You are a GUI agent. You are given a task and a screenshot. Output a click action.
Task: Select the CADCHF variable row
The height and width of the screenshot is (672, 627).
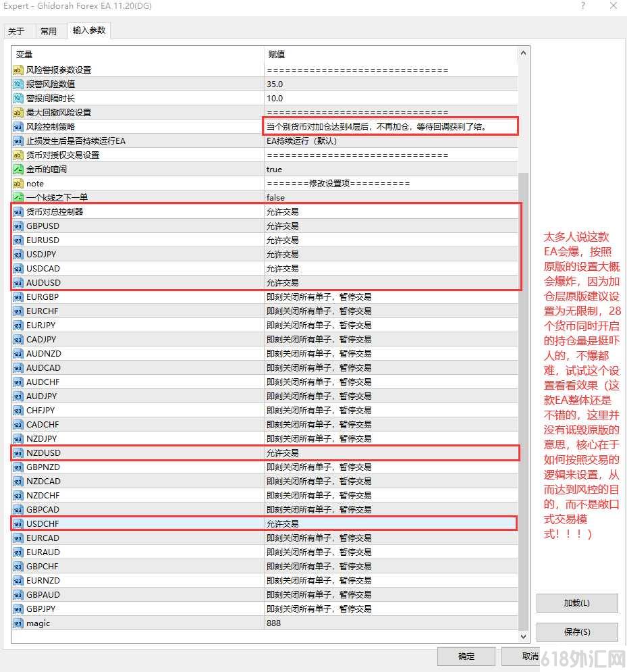[x=265, y=424]
